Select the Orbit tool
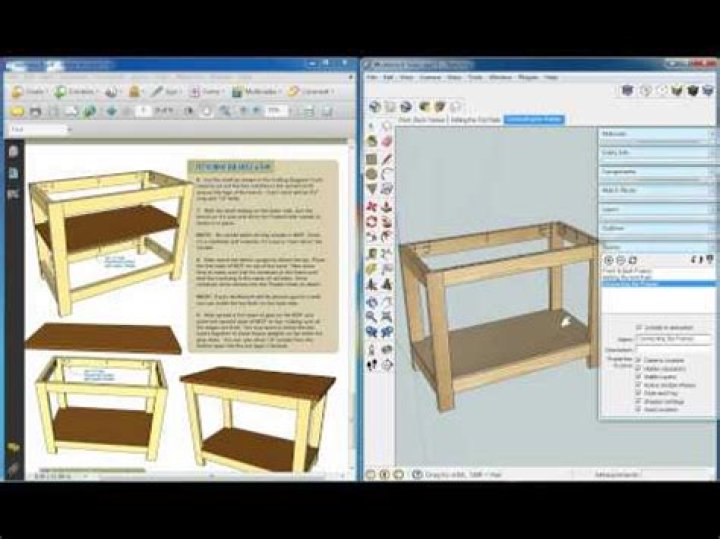The height and width of the screenshot is (539, 720). (371, 302)
